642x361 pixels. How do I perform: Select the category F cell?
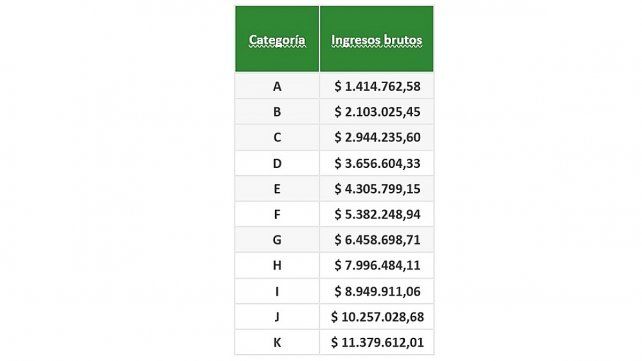click(277, 214)
